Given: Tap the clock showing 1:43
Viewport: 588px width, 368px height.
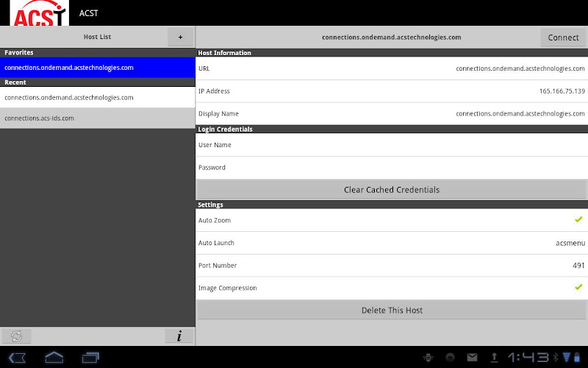Looking at the screenshot, I should coord(528,357).
